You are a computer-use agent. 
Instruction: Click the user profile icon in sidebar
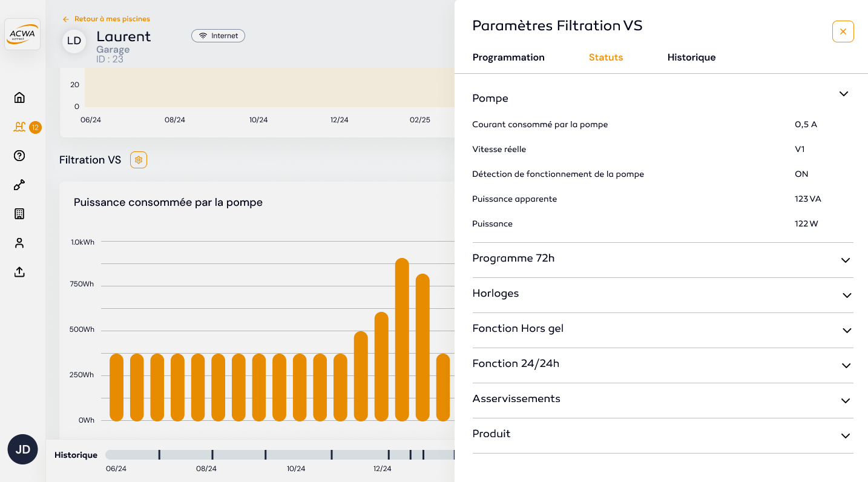click(x=19, y=243)
